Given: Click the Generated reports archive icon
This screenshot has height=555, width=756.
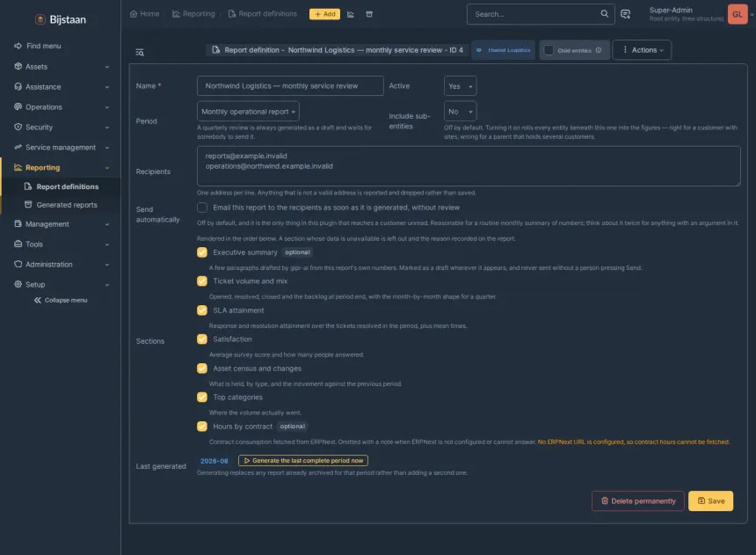Looking at the screenshot, I should (28, 205).
